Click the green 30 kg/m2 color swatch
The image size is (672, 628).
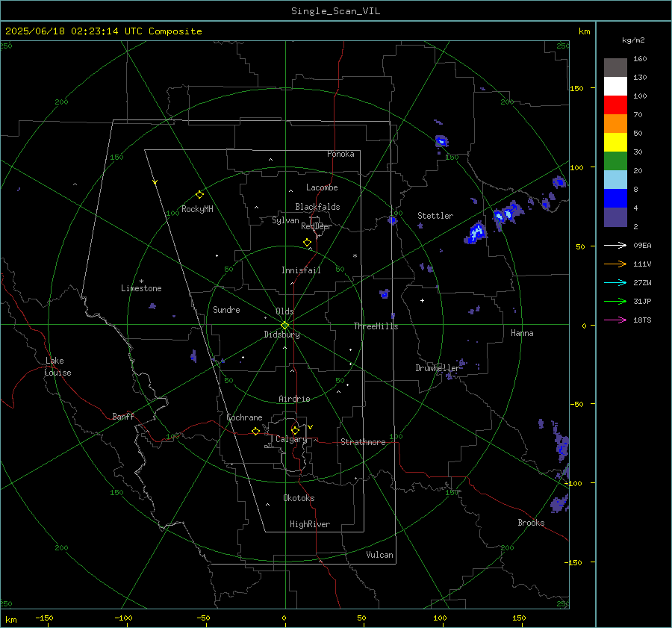[x=615, y=161]
